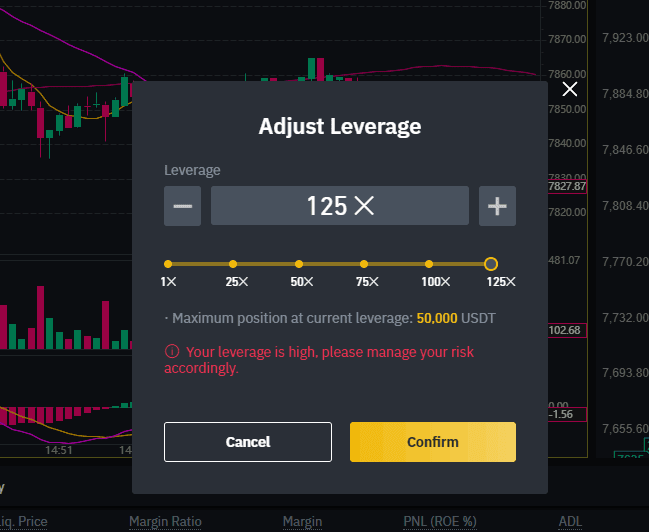Set leverage slider to 1X
Image resolution: width=649 pixels, height=532 pixels.
pos(168,264)
